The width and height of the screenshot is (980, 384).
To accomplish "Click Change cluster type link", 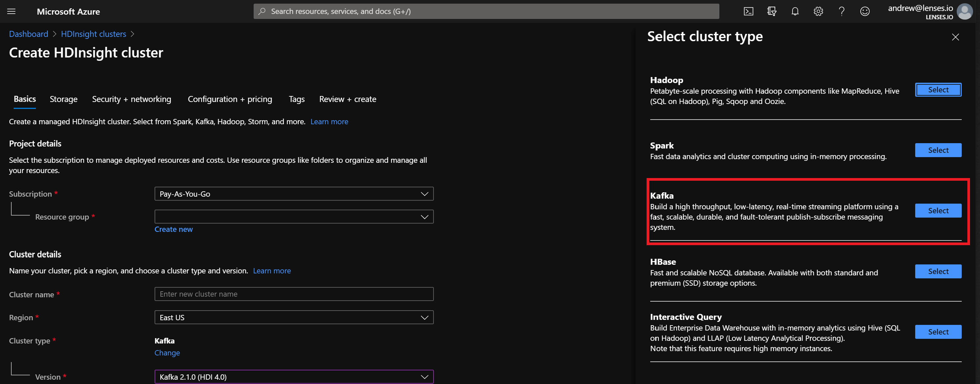I will [167, 353].
